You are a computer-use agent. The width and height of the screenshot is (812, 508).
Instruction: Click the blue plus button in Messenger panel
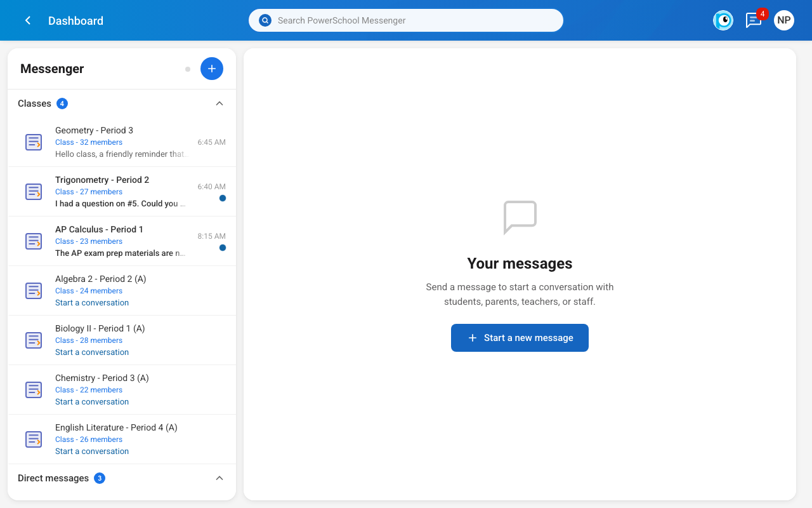[x=212, y=69]
